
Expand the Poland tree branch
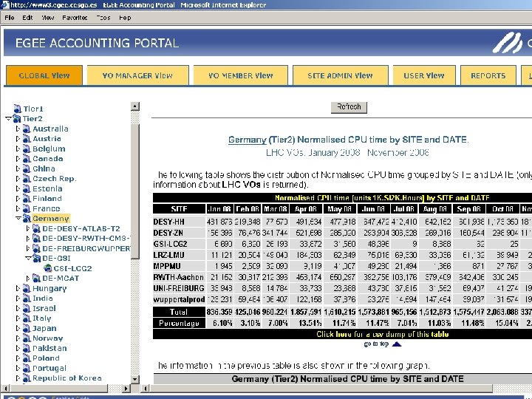tap(18, 358)
